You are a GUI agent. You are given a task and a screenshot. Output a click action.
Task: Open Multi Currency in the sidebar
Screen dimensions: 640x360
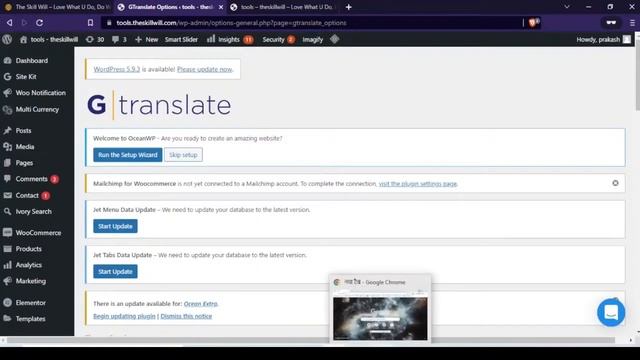click(37, 109)
